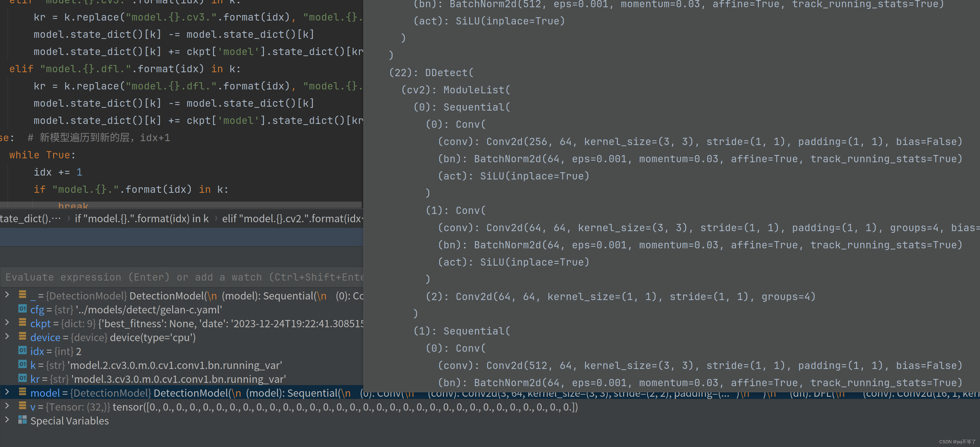Expand the v Tensor variable
The width and height of the screenshot is (980, 447).
click(x=7, y=406)
